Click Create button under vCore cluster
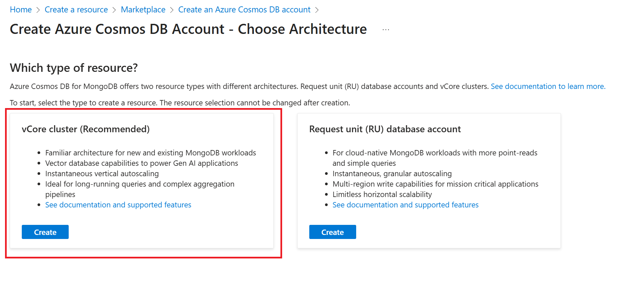 tap(45, 232)
